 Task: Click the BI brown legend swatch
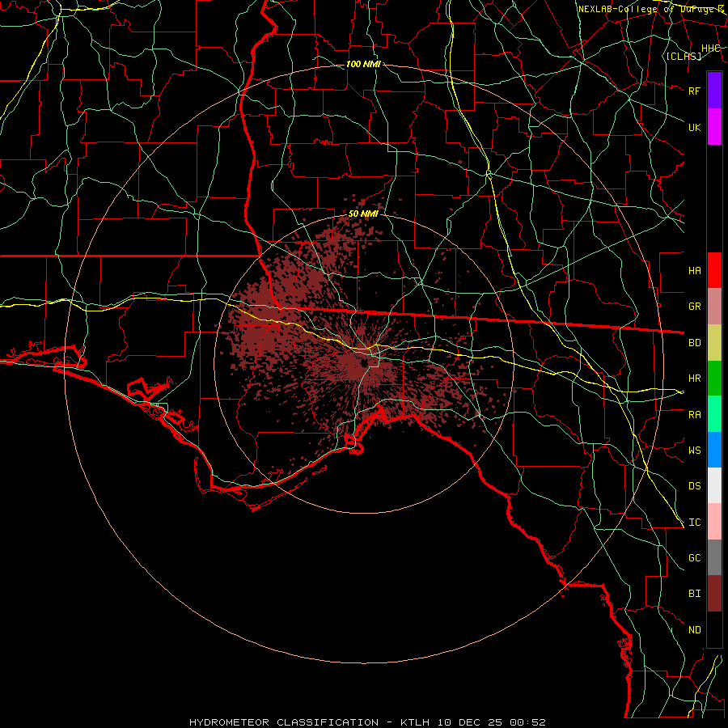point(714,594)
